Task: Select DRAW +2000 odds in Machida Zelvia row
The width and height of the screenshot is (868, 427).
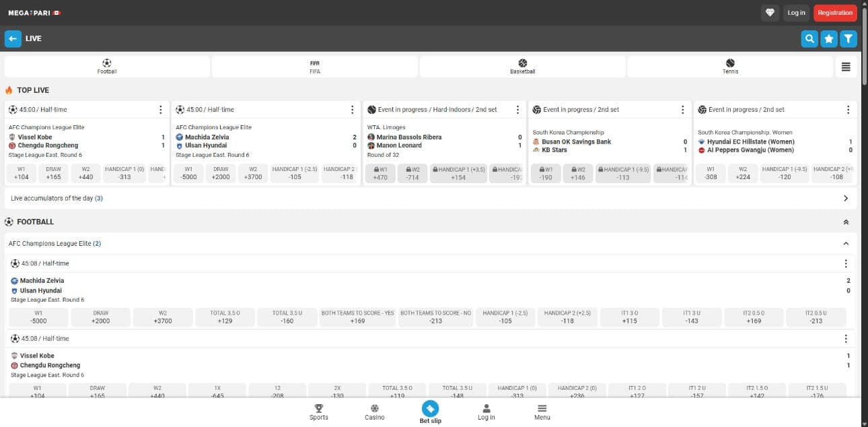Action: click(x=101, y=317)
